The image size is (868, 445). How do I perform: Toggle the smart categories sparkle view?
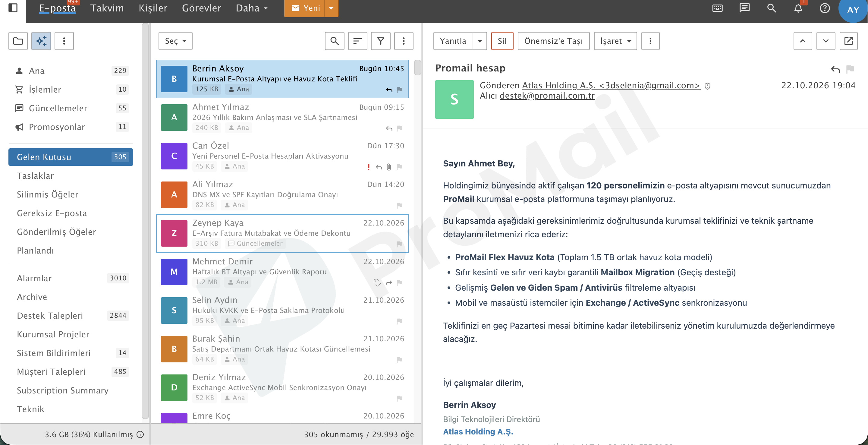[x=41, y=41]
